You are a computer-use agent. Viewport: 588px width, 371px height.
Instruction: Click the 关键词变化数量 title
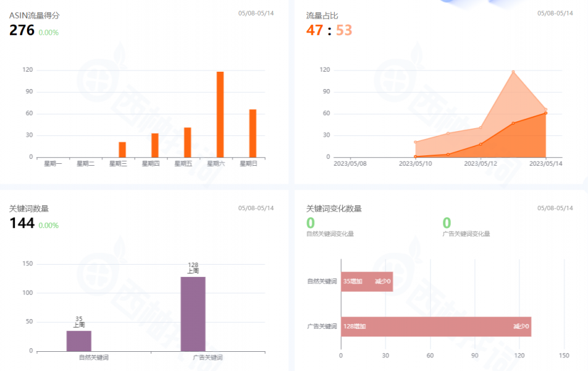[x=334, y=209]
